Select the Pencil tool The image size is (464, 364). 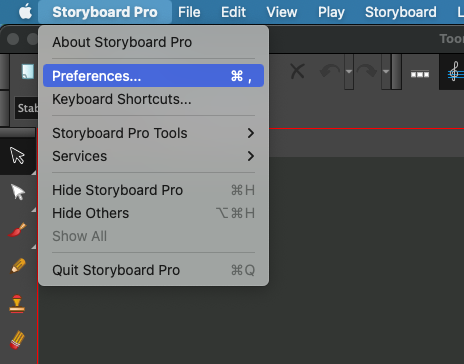18,266
